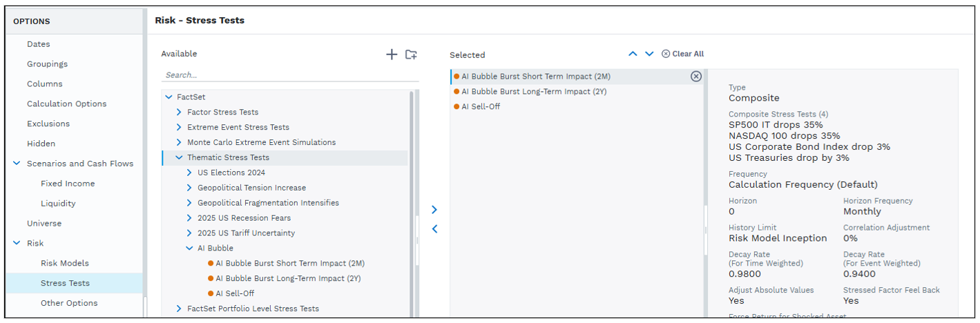Click right arrow to add to Selected

434,210
